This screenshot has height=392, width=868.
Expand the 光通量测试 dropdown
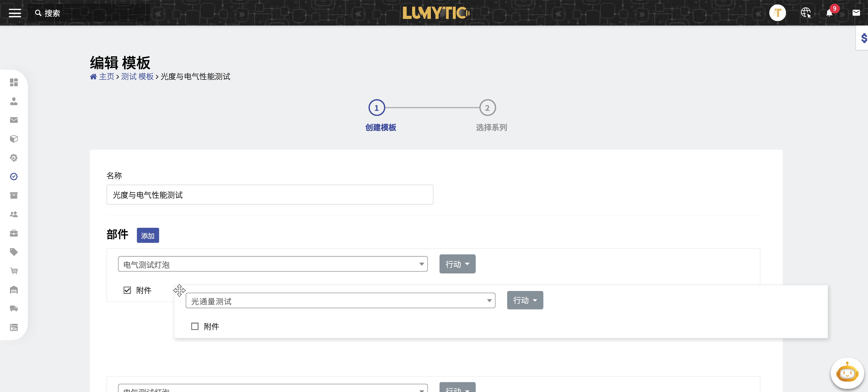340,301
